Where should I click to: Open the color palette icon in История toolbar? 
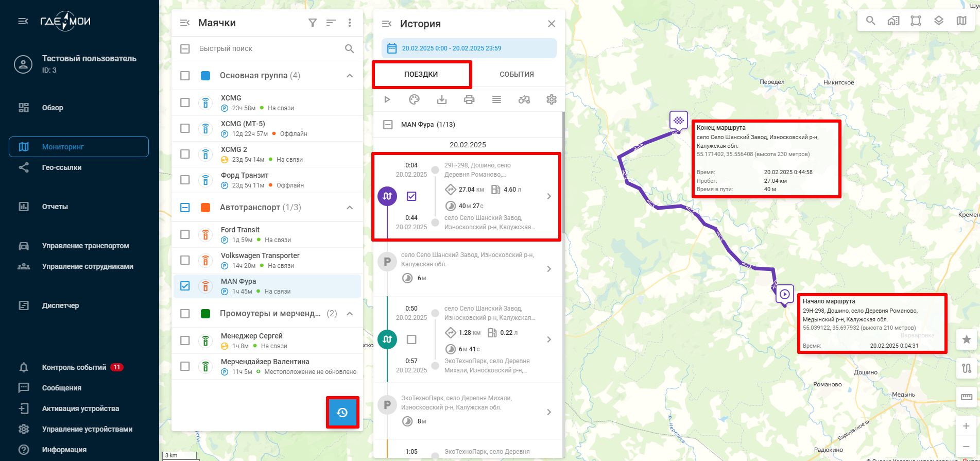point(414,99)
